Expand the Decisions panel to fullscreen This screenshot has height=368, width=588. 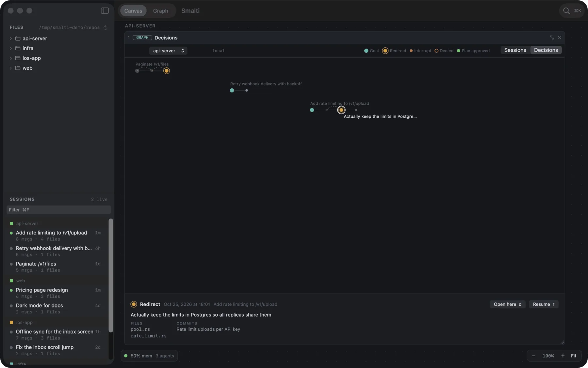[552, 38]
